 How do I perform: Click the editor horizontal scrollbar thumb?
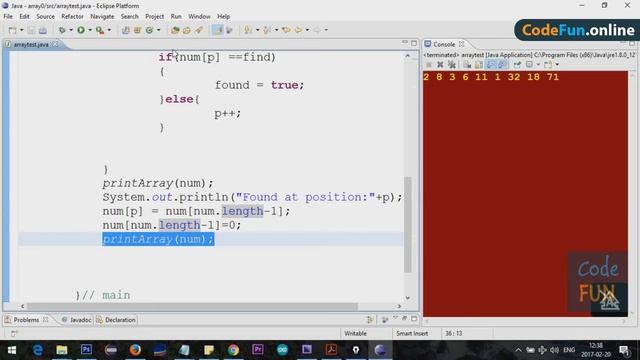[x=192, y=306]
